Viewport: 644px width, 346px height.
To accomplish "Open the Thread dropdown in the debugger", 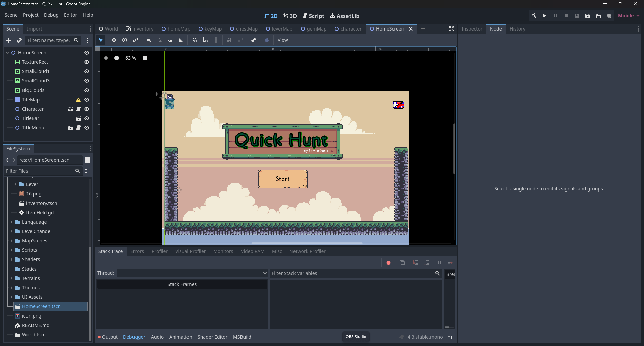I will 192,273.
